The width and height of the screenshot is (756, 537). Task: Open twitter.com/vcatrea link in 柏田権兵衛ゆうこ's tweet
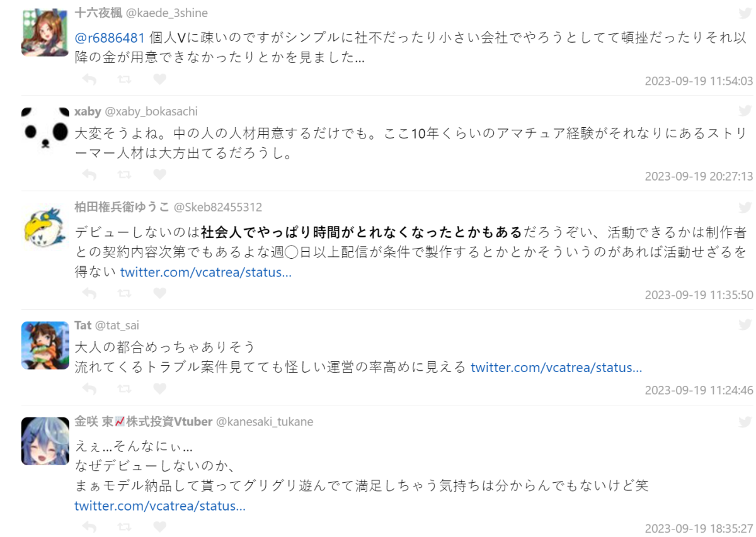click(x=205, y=273)
